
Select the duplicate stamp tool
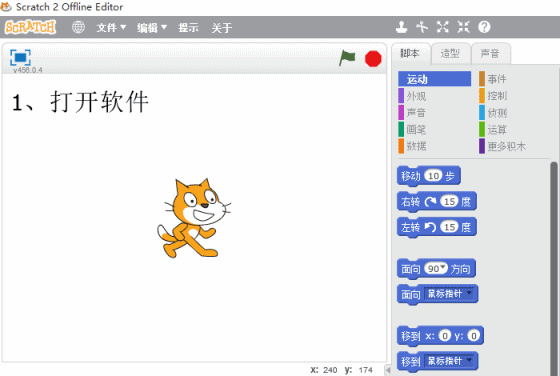pyautogui.click(x=401, y=27)
